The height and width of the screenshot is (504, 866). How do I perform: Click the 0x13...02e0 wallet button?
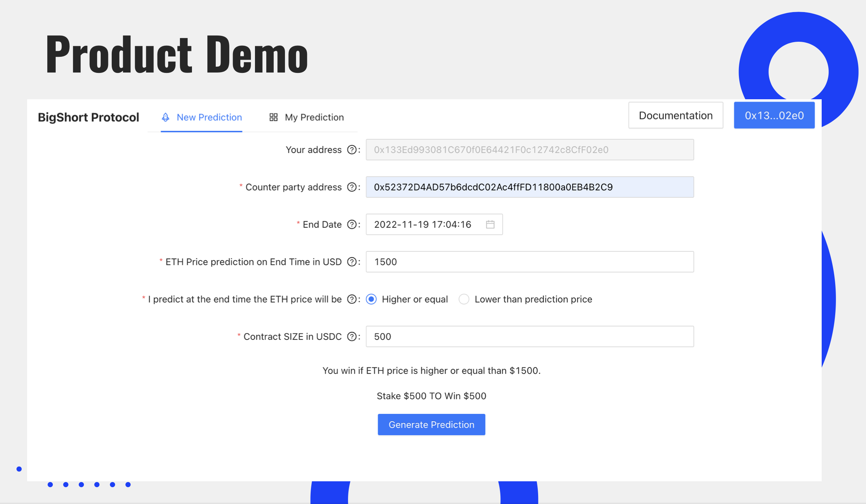click(774, 115)
